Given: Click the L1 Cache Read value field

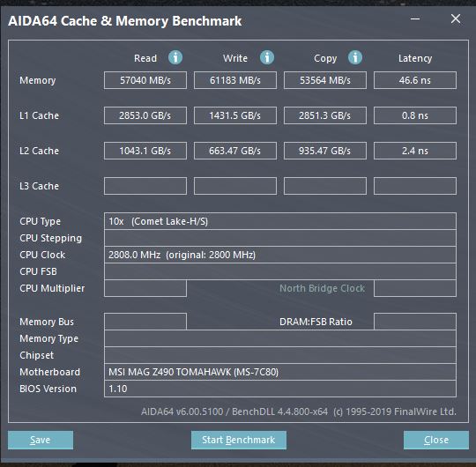Looking at the screenshot, I should point(145,115).
